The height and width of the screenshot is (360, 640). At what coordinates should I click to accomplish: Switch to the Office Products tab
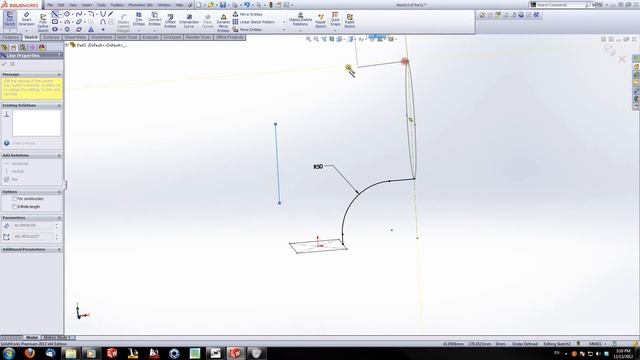coord(230,37)
